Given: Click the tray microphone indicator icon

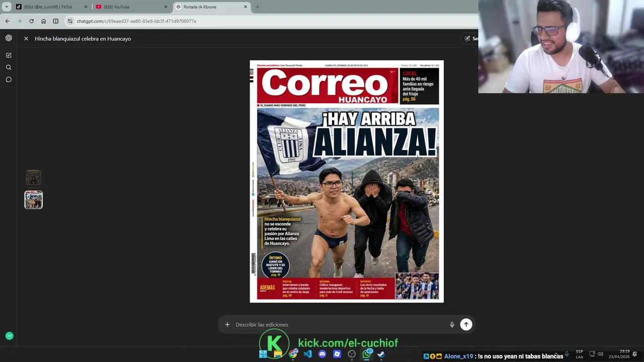Looking at the screenshot, I should [x=567, y=354].
